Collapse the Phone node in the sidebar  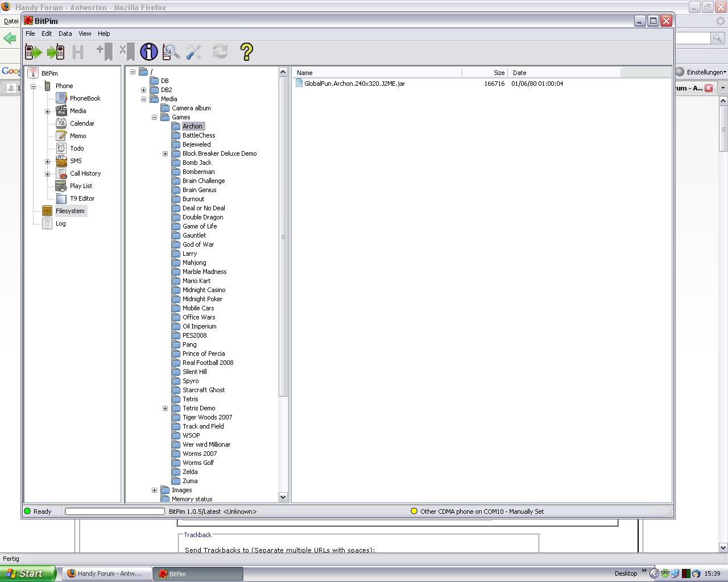pos(34,86)
